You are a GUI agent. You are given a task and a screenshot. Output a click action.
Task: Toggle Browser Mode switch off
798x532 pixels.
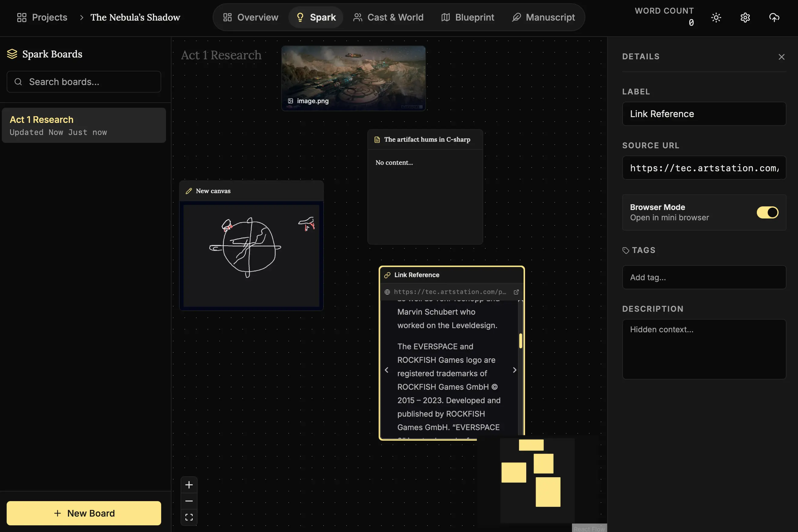click(767, 212)
